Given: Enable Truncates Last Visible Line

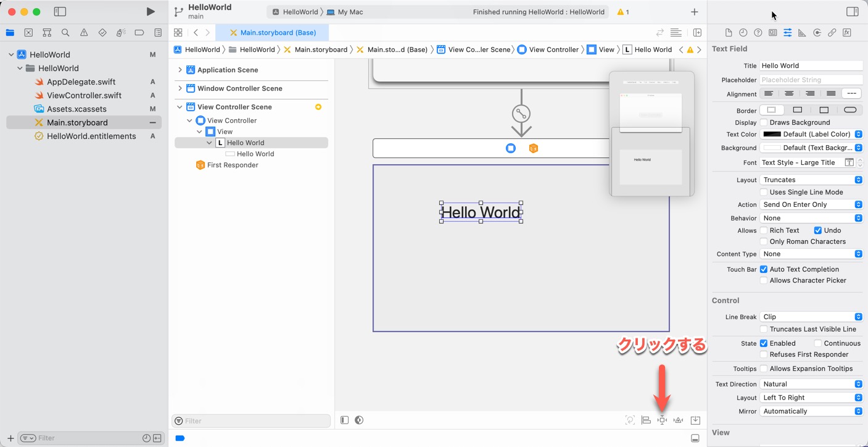Looking at the screenshot, I should 764,329.
